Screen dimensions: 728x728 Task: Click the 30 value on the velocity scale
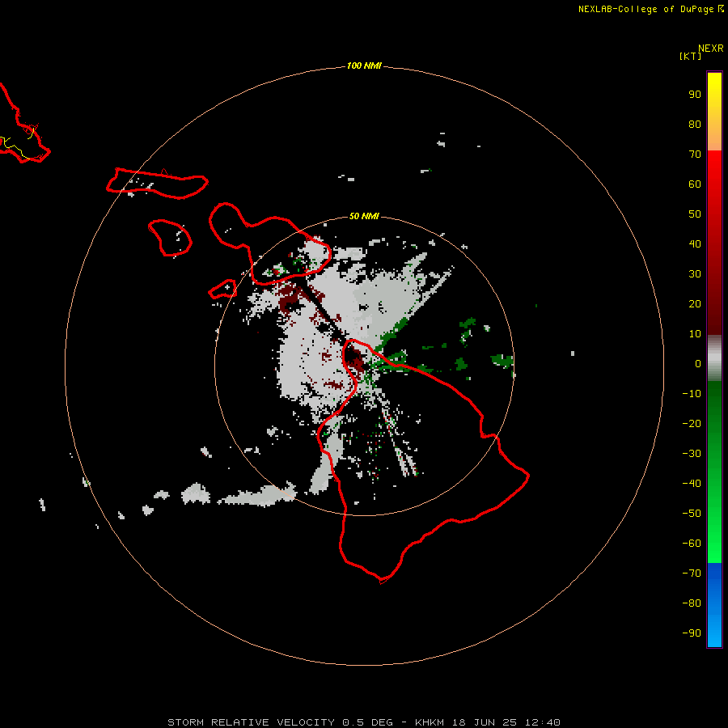[695, 274]
